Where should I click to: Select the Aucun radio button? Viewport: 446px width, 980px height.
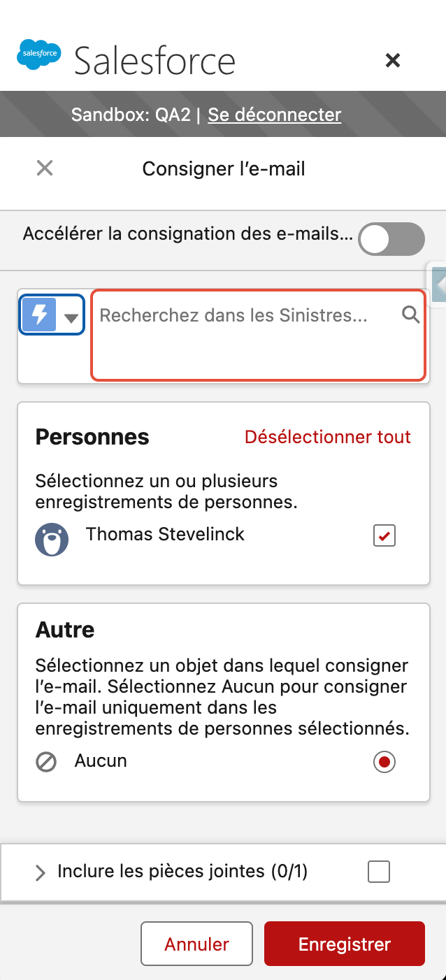[384, 762]
